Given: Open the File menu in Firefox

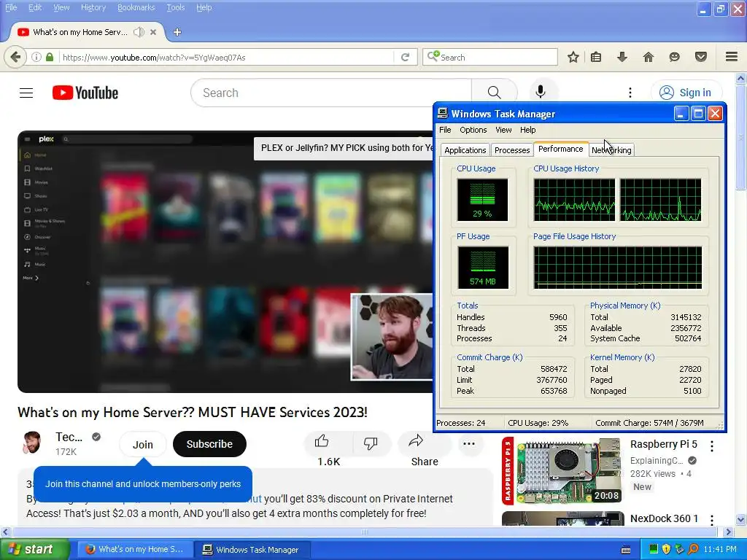Looking at the screenshot, I should coord(10,7).
